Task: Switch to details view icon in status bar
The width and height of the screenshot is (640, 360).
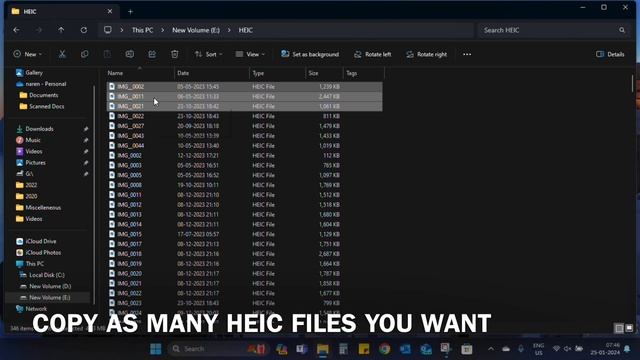Action: [619, 328]
